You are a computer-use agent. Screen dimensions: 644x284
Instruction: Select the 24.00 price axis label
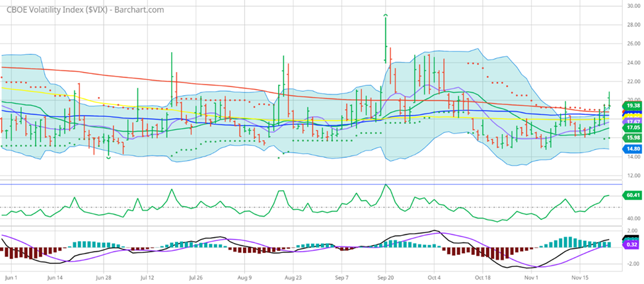pyautogui.click(x=633, y=63)
